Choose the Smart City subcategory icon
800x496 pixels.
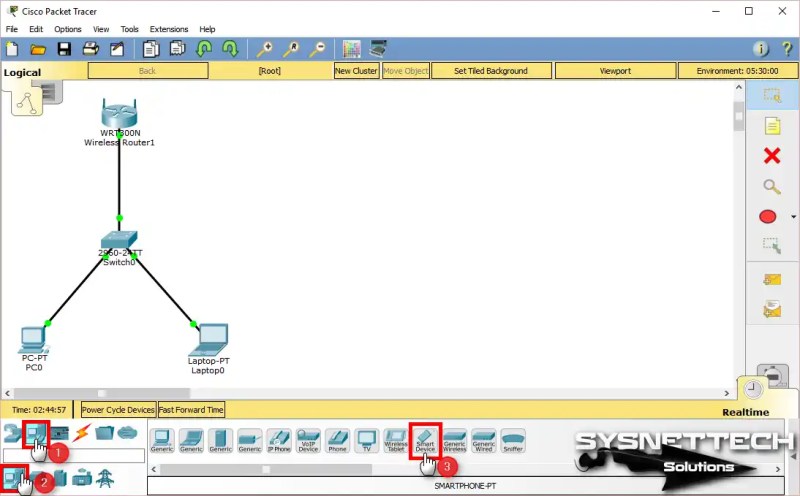[58, 478]
